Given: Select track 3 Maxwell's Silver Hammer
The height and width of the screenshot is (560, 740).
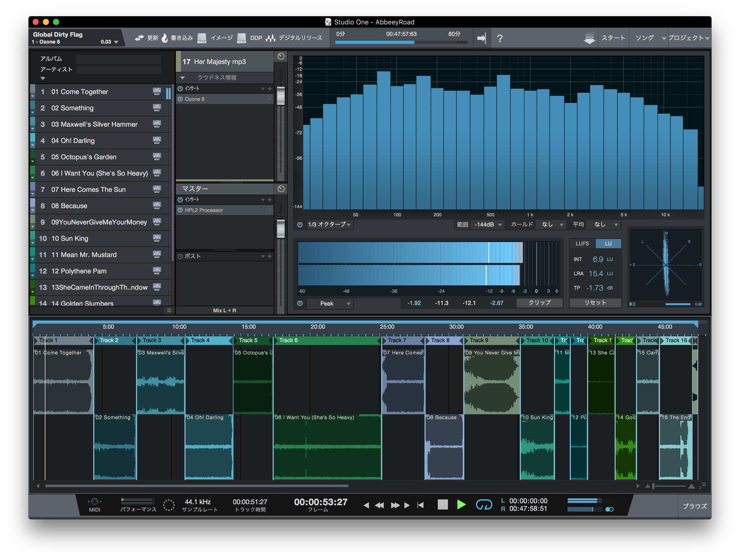Looking at the screenshot, I should [100, 124].
